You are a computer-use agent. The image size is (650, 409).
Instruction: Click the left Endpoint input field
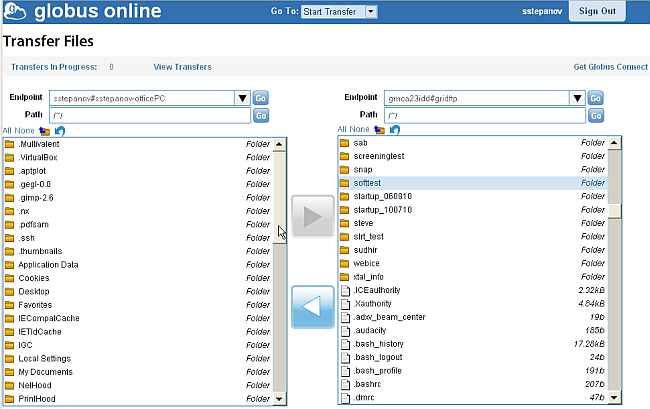click(x=142, y=98)
